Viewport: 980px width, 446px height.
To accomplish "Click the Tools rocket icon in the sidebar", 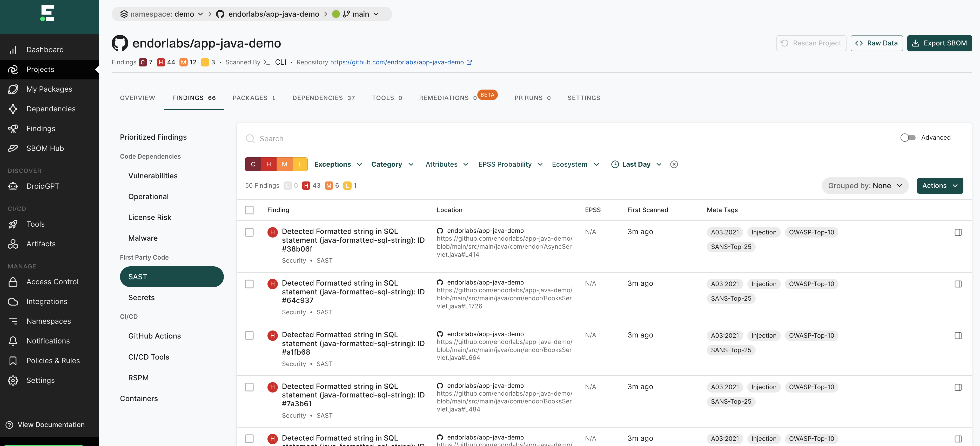I will coord(13,224).
